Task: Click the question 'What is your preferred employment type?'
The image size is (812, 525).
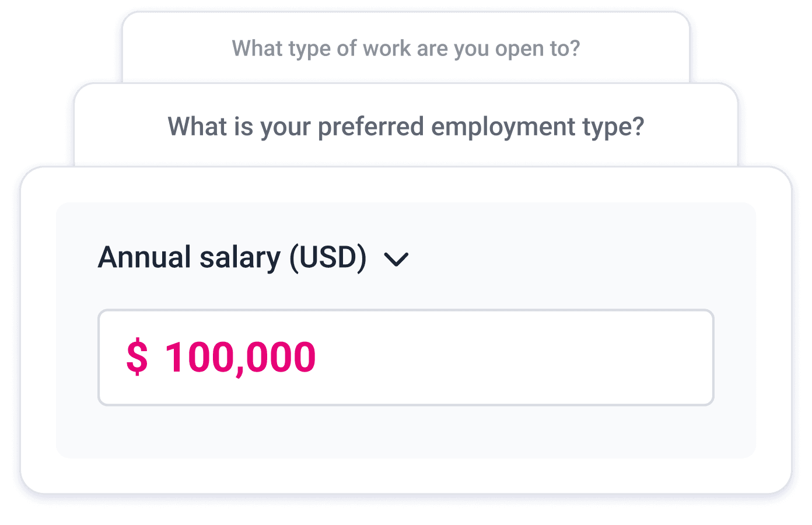Action: [407, 126]
